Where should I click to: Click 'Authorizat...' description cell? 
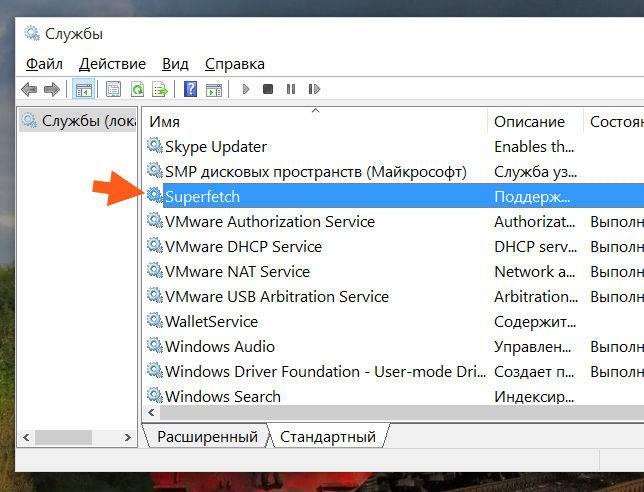click(534, 222)
